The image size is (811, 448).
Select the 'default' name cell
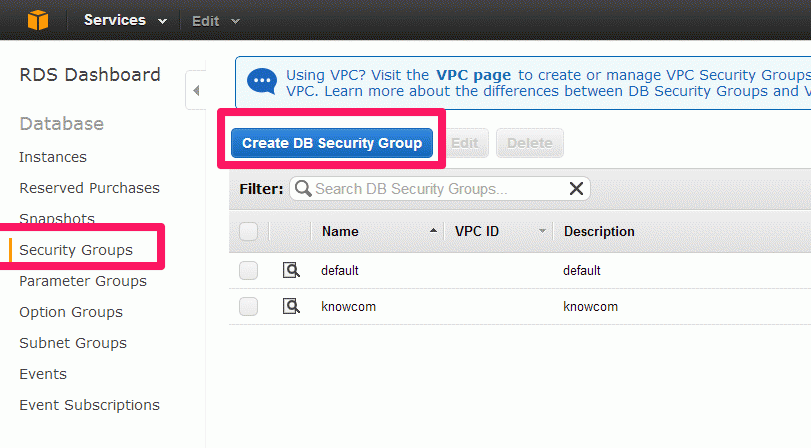[340, 270]
